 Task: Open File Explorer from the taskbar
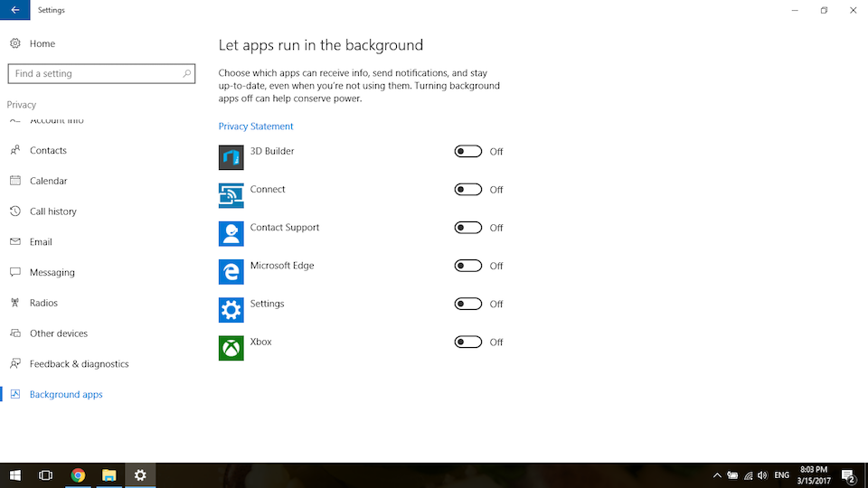pos(108,474)
